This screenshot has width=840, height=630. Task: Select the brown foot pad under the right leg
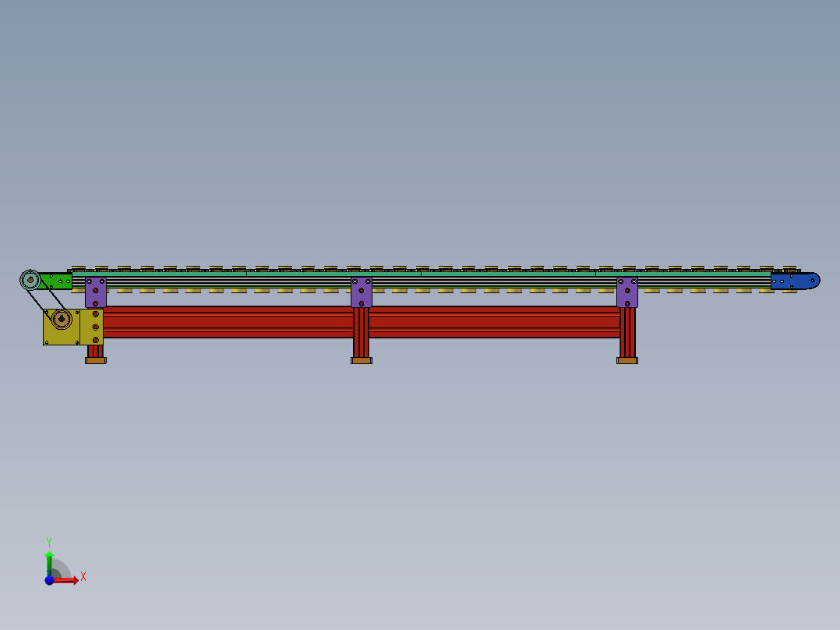tap(626, 361)
